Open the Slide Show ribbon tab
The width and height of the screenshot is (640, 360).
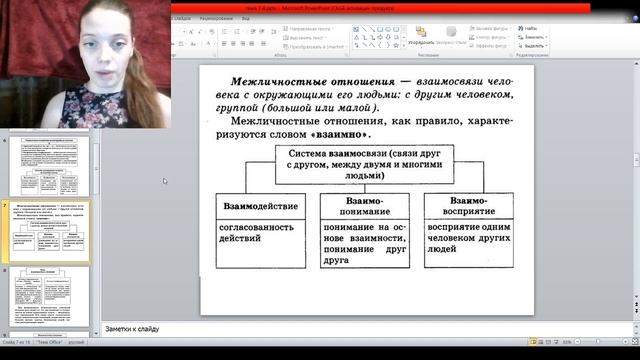click(x=181, y=18)
